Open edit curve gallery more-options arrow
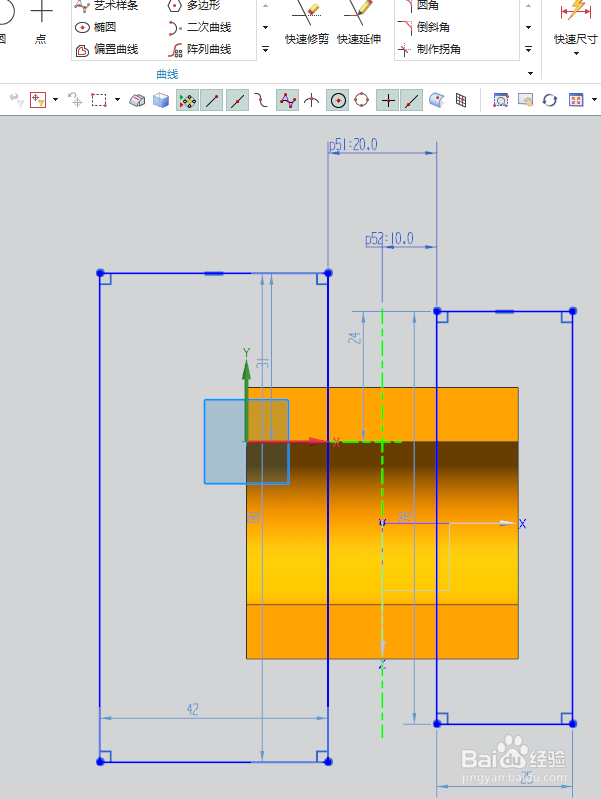601x799 pixels. click(529, 28)
